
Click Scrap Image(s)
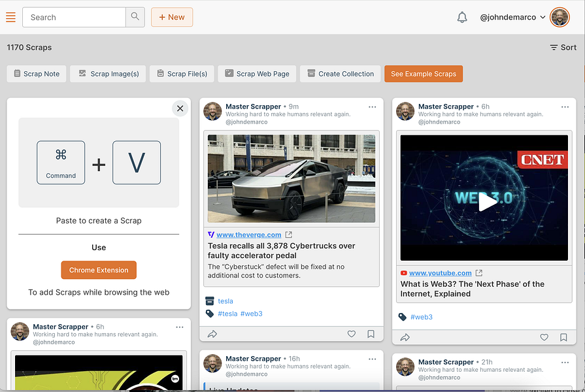pyautogui.click(x=108, y=74)
